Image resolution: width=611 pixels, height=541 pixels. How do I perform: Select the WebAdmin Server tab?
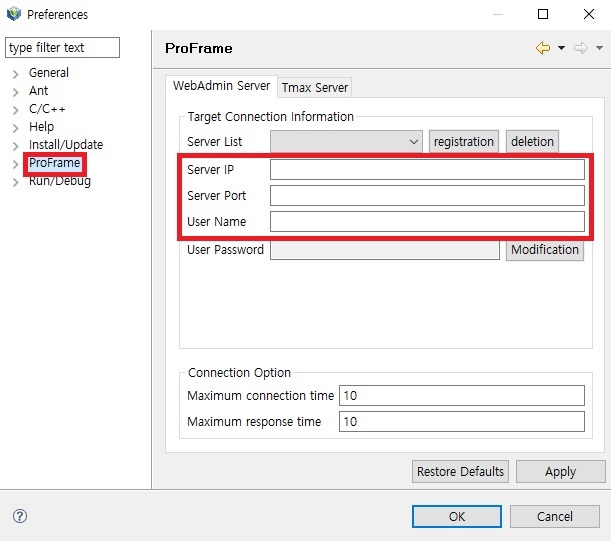click(222, 87)
